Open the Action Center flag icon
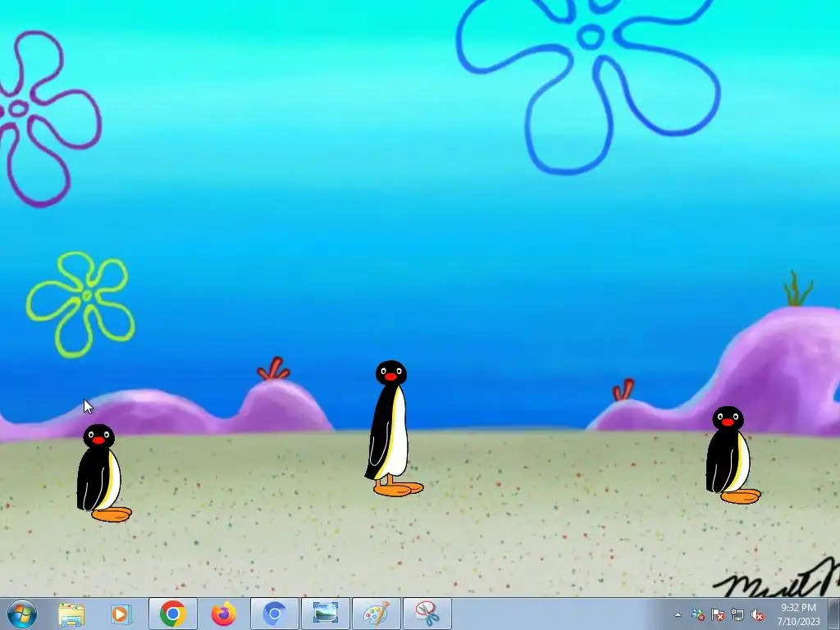 (717, 614)
